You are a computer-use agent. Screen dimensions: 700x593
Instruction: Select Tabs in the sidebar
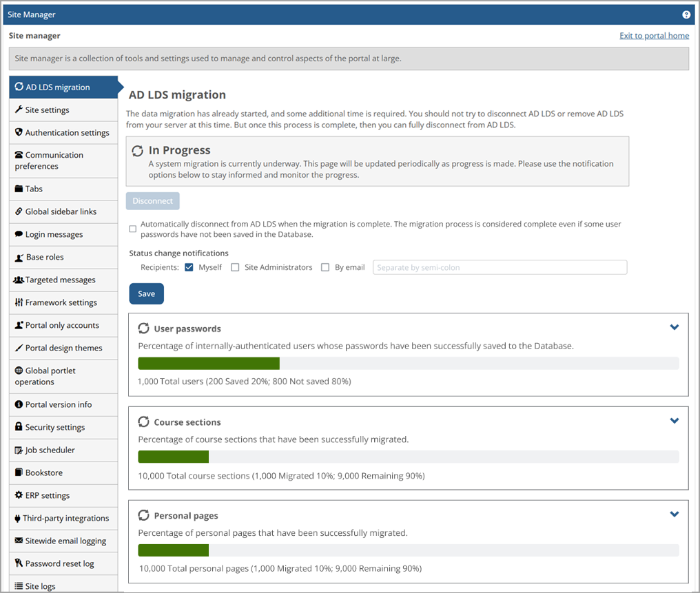tap(63, 189)
